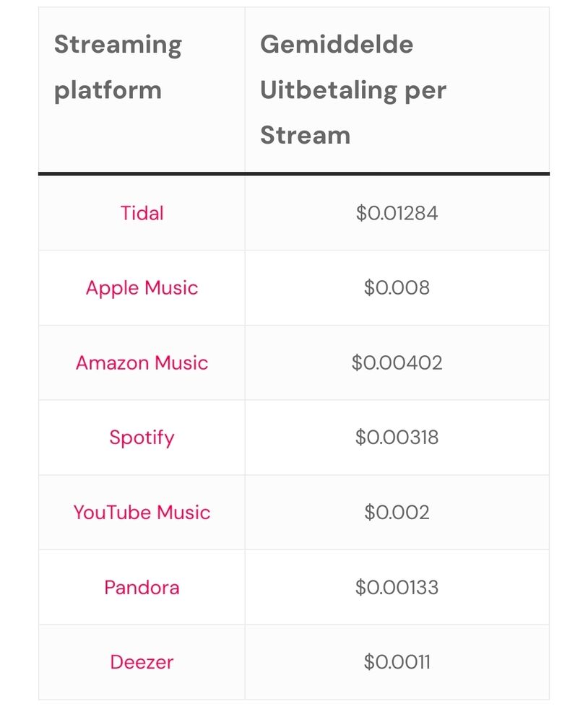Open the Spotify platform link
This screenshot has width=588, height=722.
142,438
